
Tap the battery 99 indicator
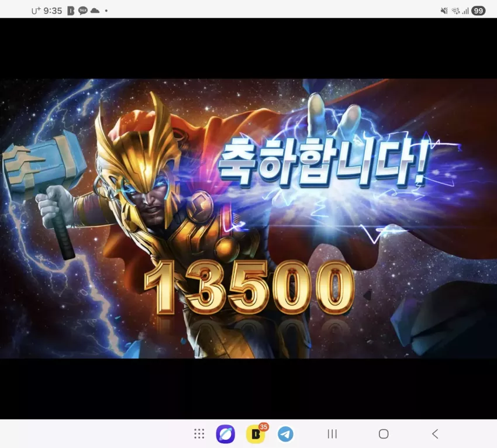pyautogui.click(x=478, y=11)
